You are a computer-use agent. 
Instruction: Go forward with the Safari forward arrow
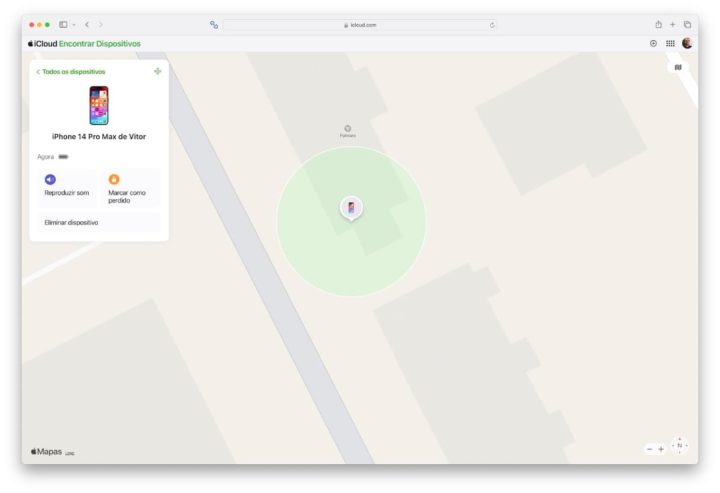pos(101,25)
